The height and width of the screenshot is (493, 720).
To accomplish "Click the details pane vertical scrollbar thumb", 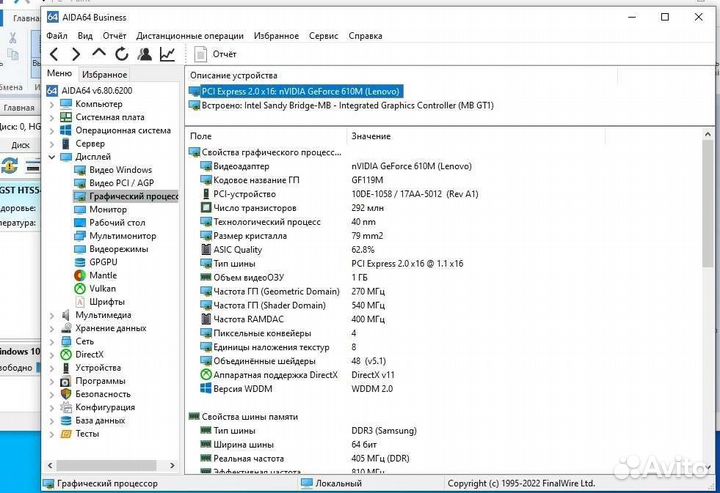I will click(x=707, y=204).
